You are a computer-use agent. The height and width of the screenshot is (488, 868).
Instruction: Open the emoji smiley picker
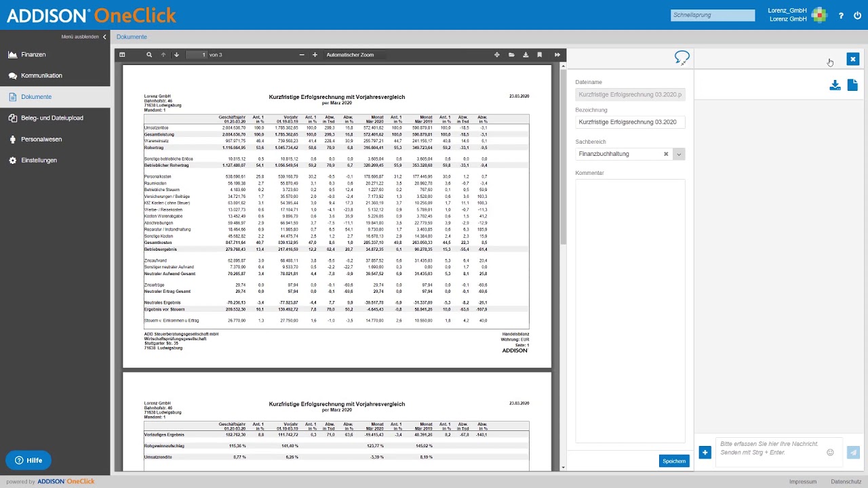click(x=831, y=452)
